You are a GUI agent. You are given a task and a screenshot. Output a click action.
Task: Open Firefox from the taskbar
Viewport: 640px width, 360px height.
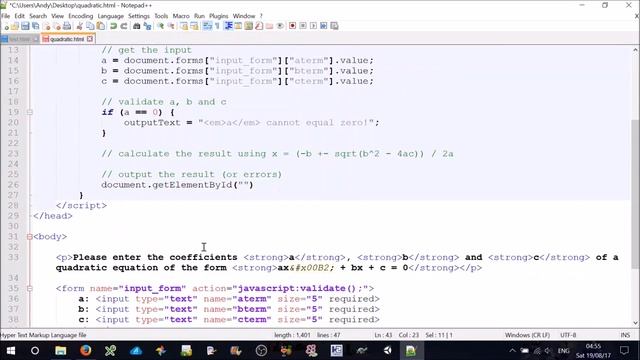[85, 351]
